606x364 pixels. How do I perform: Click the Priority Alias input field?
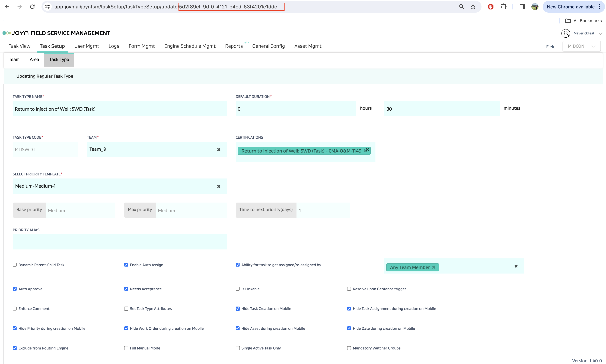pos(120,242)
